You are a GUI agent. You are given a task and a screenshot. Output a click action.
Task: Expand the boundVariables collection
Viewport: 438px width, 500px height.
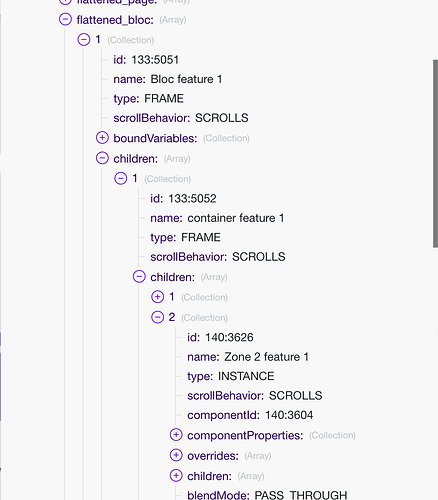coord(102,138)
